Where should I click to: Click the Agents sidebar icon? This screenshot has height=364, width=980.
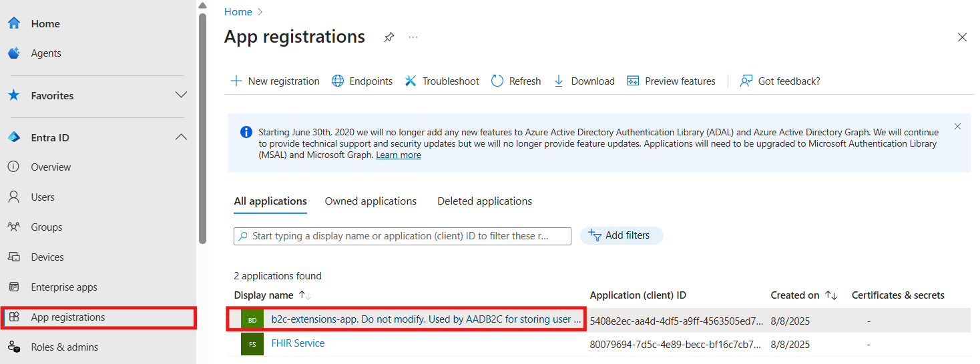click(x=13, y=53)
